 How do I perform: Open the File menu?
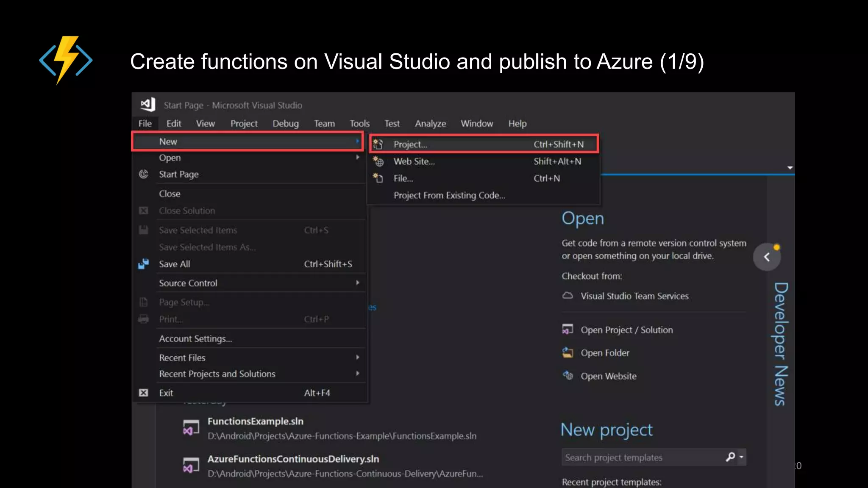coord(145,123)
